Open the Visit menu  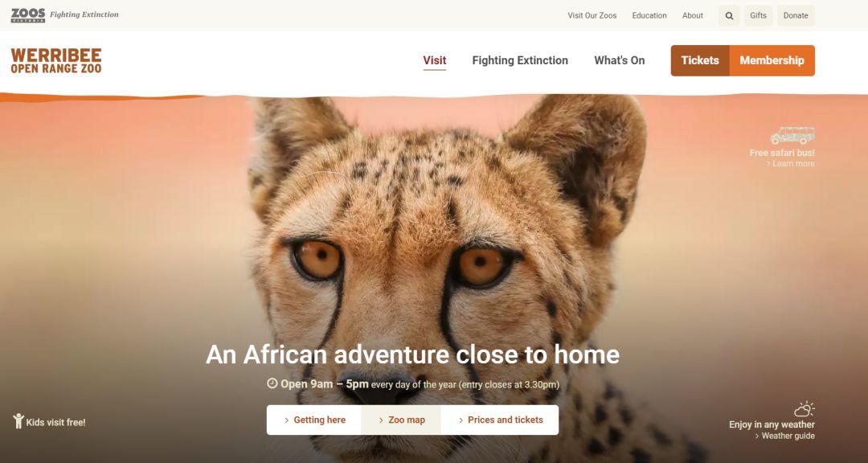435,60
